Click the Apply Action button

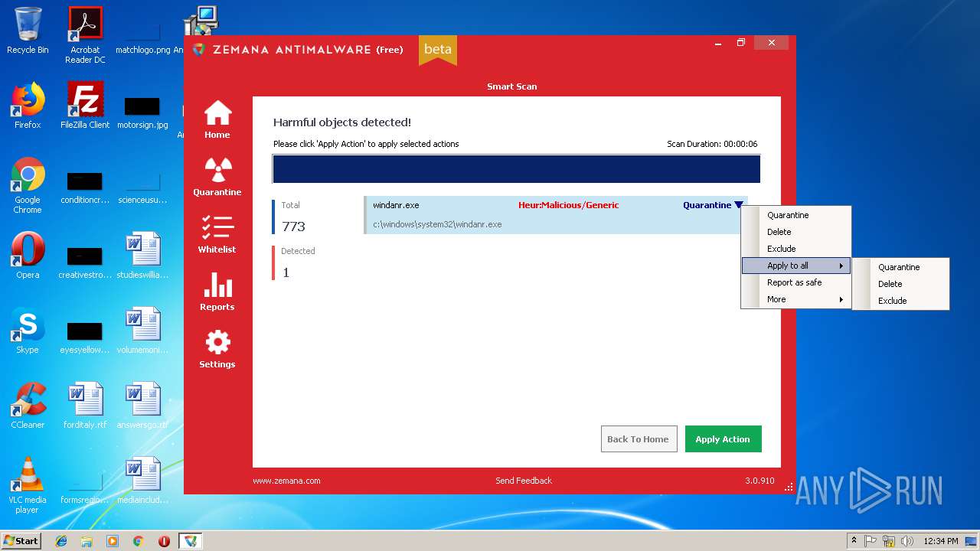723,439
